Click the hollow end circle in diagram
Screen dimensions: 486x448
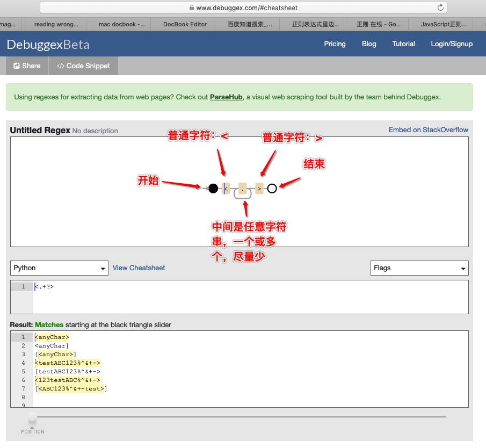click(x=272, y=188)
